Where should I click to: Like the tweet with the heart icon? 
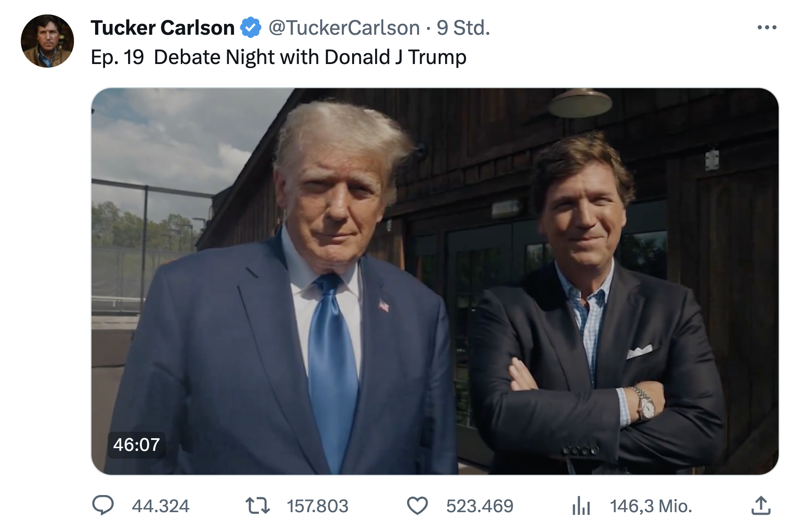coord(417,505)
